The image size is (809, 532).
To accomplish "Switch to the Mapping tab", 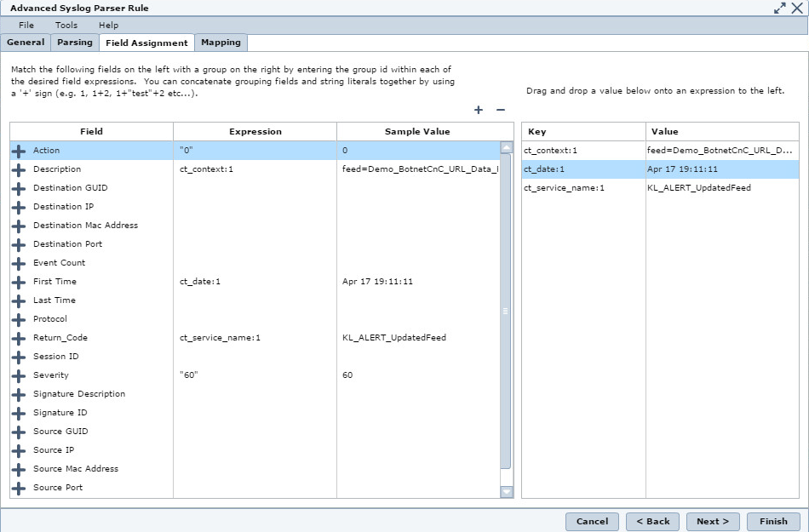I will 221,41.
